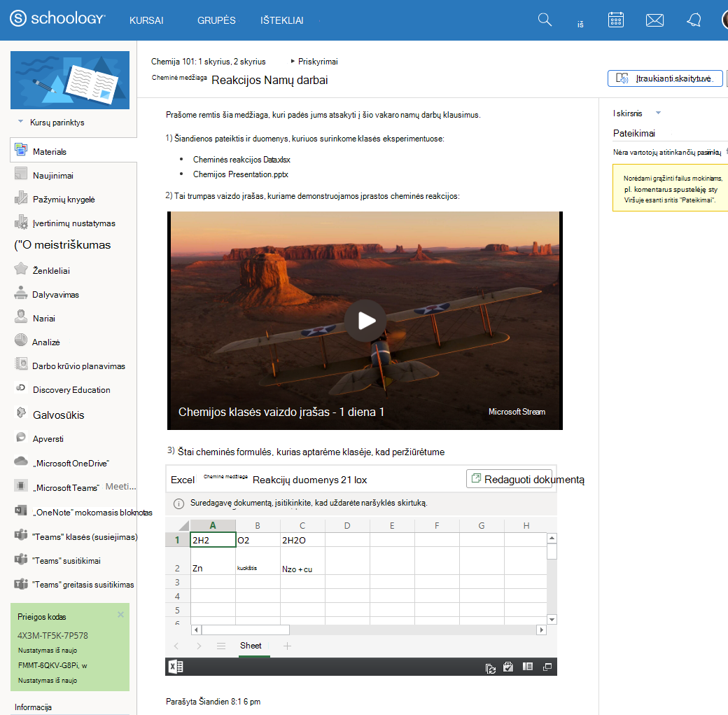
Task: Open Dalyvavimas attendance icon
Action: point(20,293)
